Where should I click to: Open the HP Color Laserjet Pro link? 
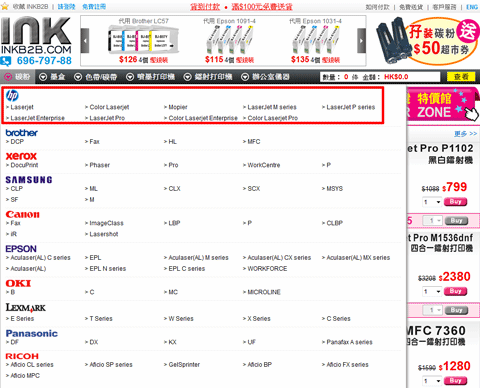pyautogui.click(x=273, y=118)
